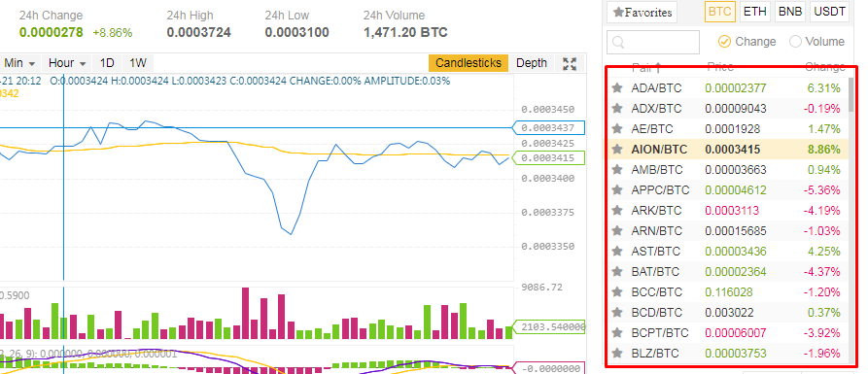
Task: Star the BCC/BTC pair as favorite
Action: (x=616, y=291)
